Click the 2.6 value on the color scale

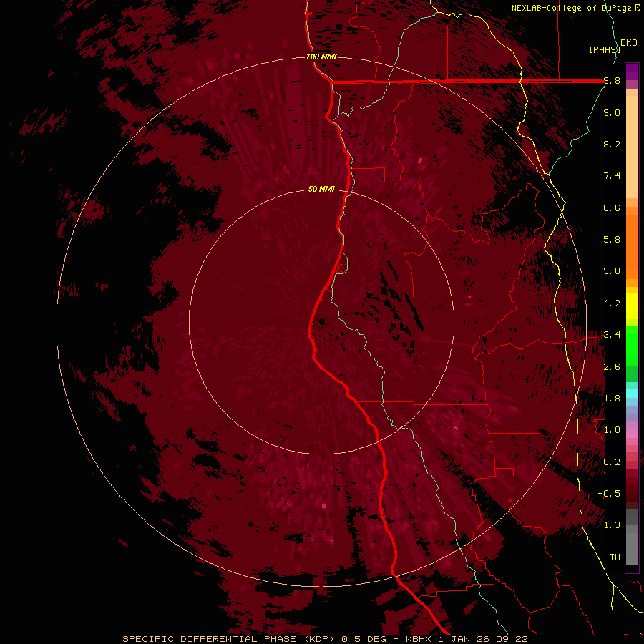point(612,367)
